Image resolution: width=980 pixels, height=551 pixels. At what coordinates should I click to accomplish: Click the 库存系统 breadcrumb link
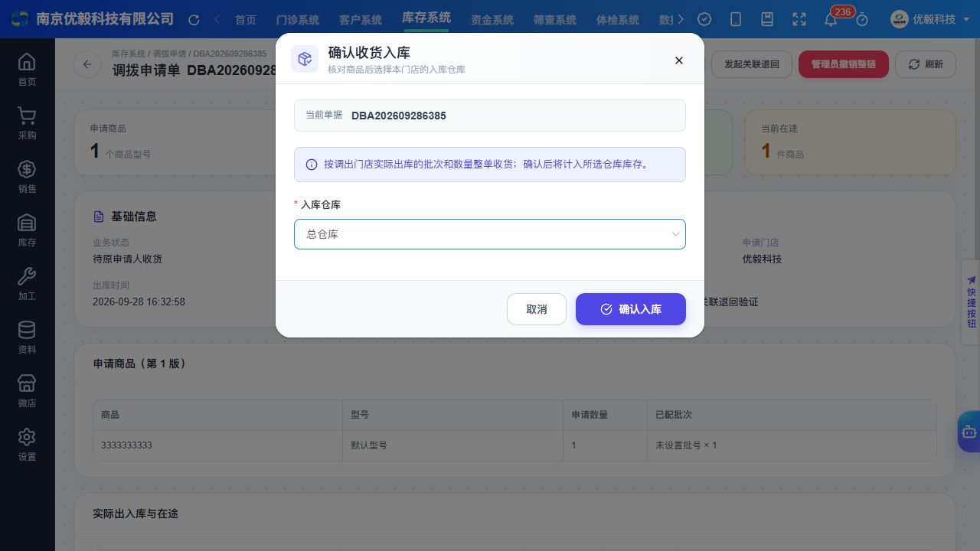coord(128,54)
